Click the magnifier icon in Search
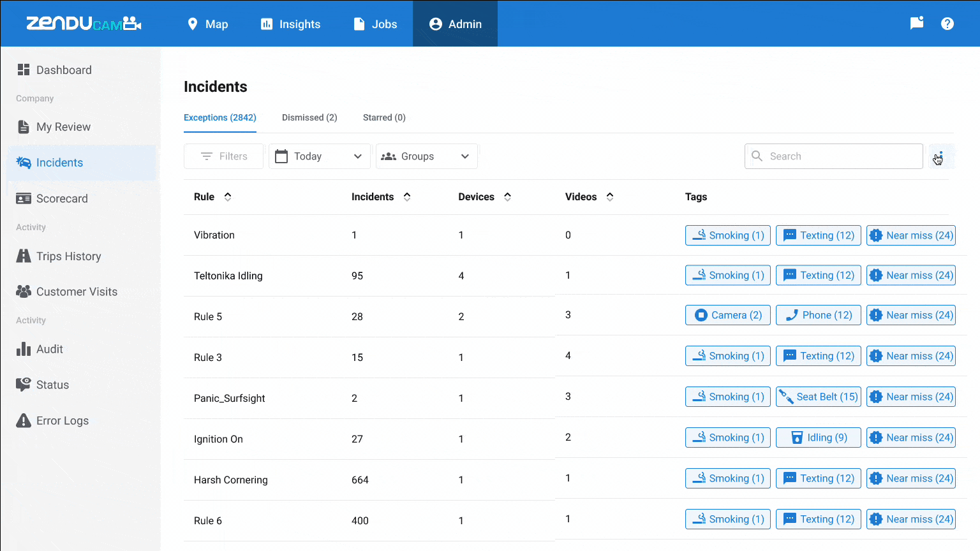The width and height of the screenshot is (980, 551). tap(757, 156)
